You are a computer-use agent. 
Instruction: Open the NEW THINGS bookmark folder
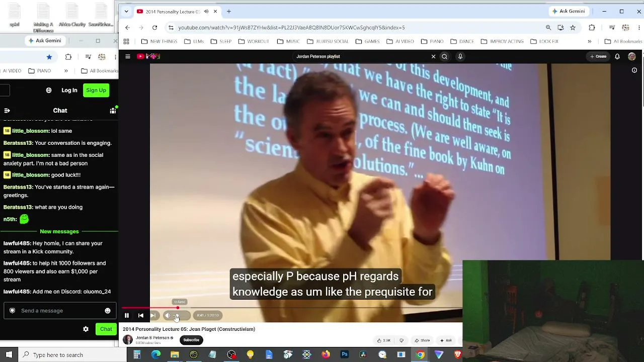coord(159,41)
